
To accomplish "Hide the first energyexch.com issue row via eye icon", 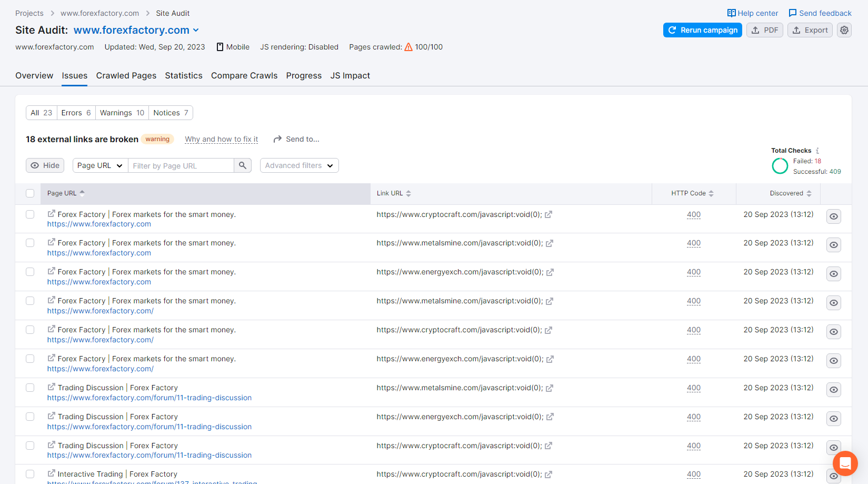I will (834, 274).
